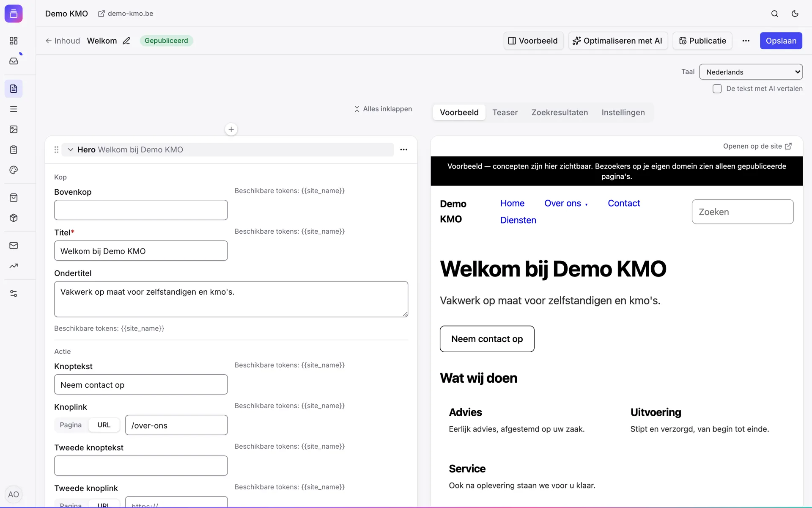Select Pagina option for Knoplink
This screenshot has width=812, height=508.
click(71, 425)
